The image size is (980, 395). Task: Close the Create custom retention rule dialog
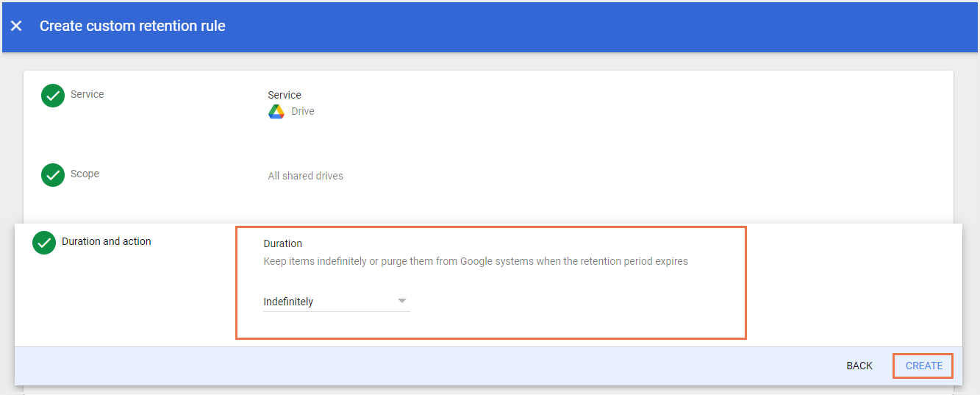(16, 26)
